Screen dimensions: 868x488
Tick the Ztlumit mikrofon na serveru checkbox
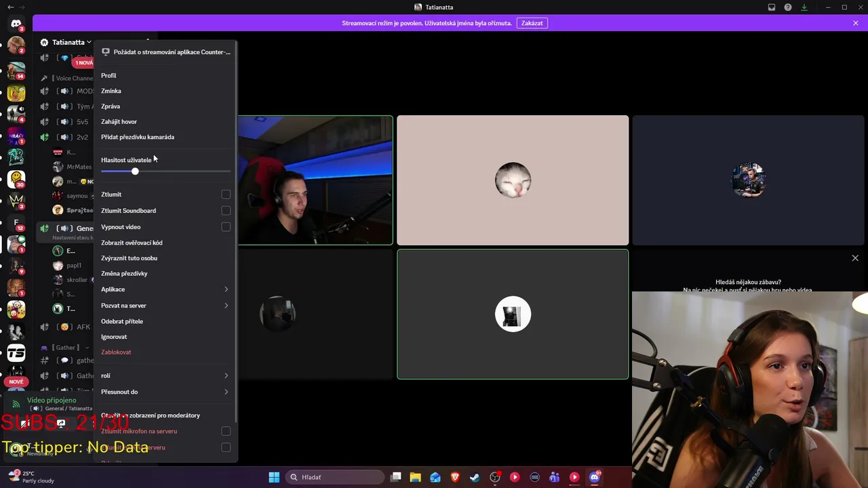pyautogui.click(x=226, y=431)
